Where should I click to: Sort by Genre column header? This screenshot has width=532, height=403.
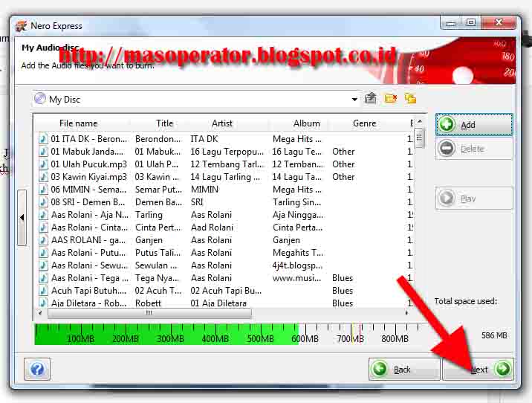click(364, 123)
